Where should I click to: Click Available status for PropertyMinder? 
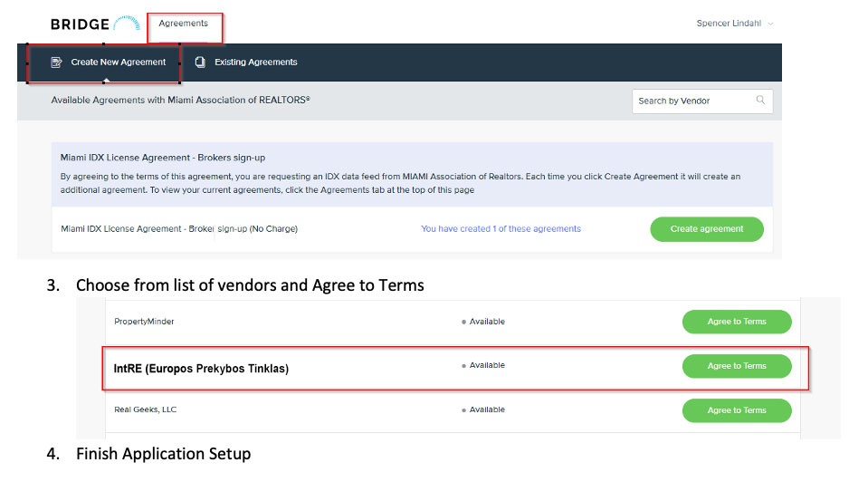coord(483,322)
